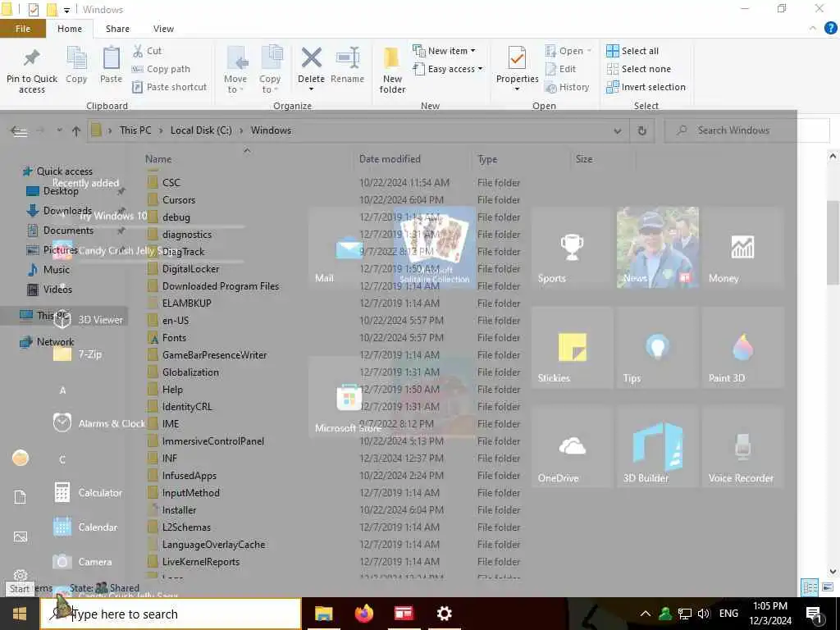Open the Stickies tile
The width and height of the screenshot is (840, 630).
[572, 348]
